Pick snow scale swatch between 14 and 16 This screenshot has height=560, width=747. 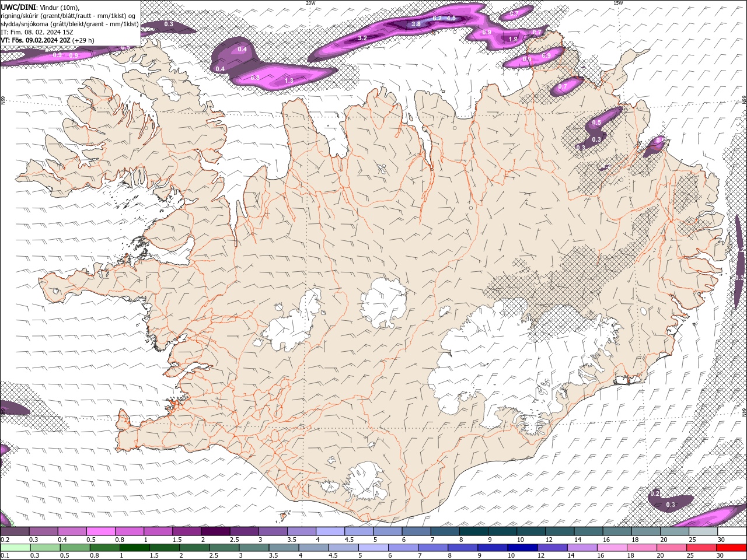point(589,531)
